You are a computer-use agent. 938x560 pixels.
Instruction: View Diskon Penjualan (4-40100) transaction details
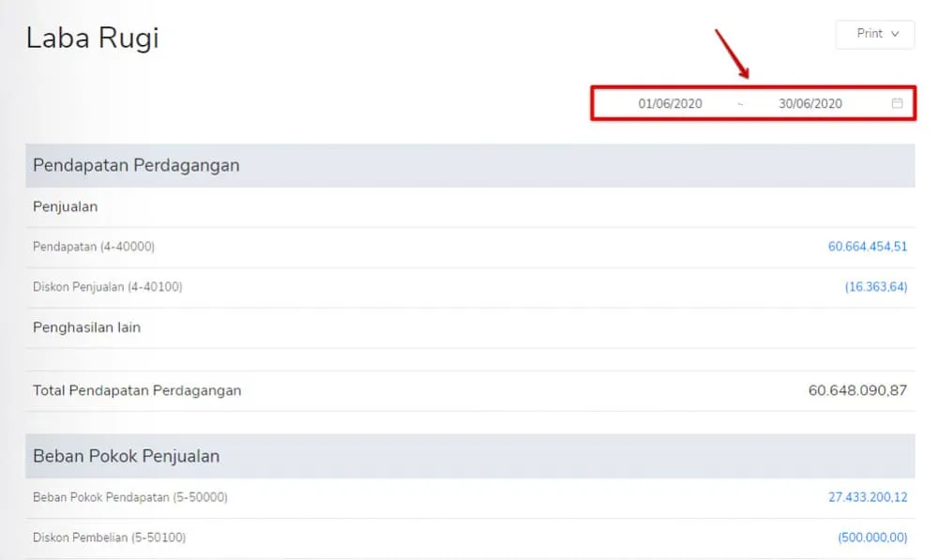(x=876, y=287)
